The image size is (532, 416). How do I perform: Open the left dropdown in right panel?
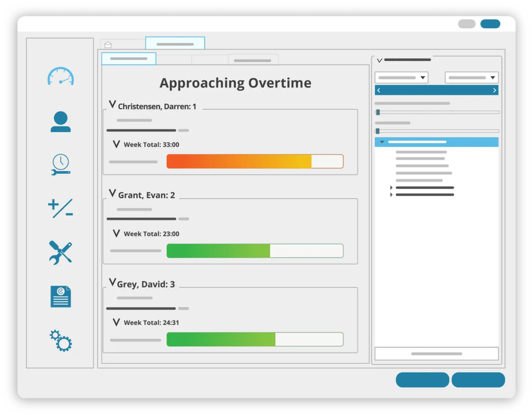[401, 78]
